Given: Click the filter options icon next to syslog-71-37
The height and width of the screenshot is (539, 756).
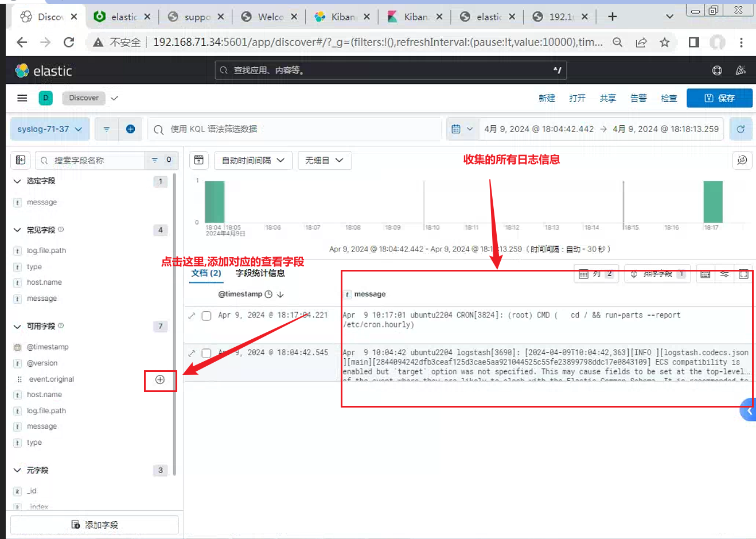Looking at the screenshot, I should pyautogui.click(x=107, y=129).
